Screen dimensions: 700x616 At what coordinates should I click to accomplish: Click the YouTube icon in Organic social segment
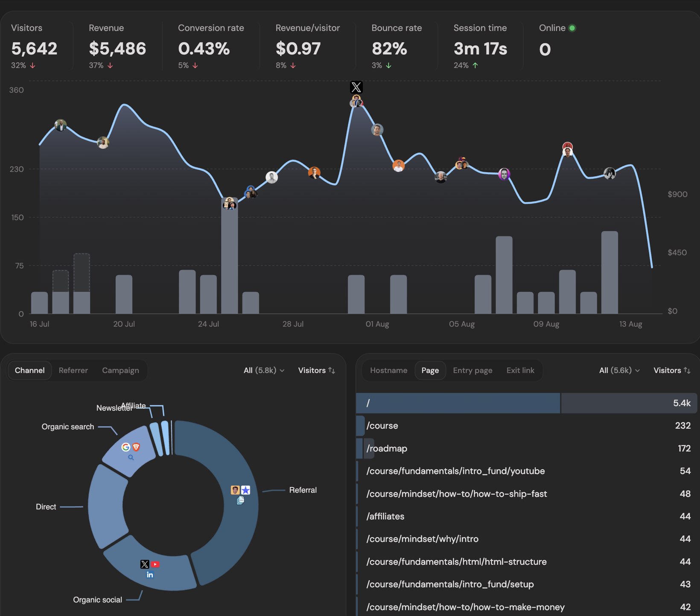[x=155, y=564]
